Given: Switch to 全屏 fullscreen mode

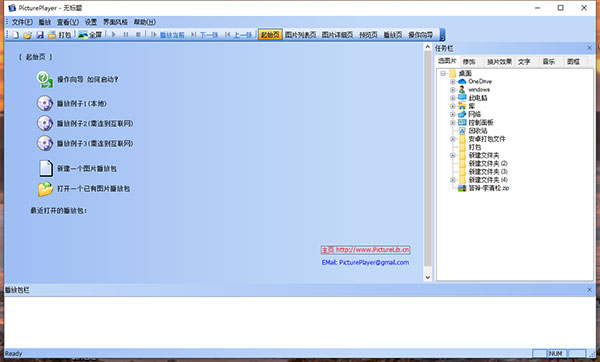Looking at the screenshot, I should point(90,35).
